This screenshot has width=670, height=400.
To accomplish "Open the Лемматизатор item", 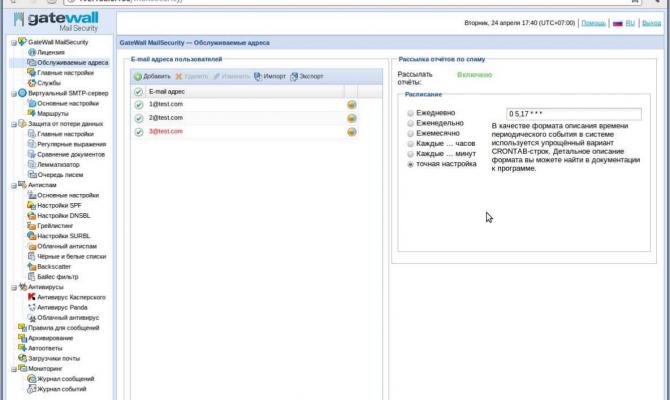I will (x=58, y=165).
